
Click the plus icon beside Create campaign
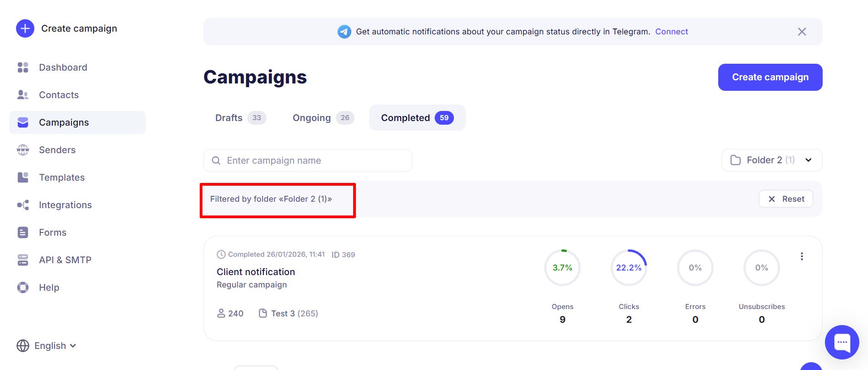[x=25, y=28]
